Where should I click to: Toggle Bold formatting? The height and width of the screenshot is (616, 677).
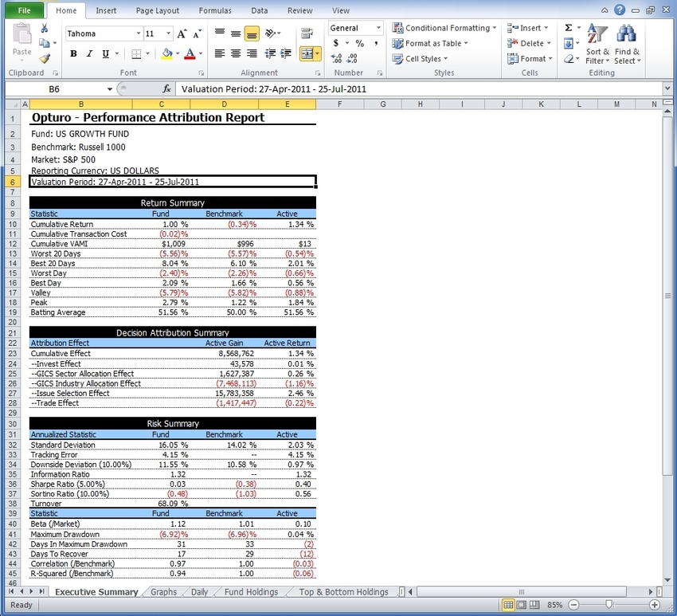pyautogui.click(x=73, y=53)
